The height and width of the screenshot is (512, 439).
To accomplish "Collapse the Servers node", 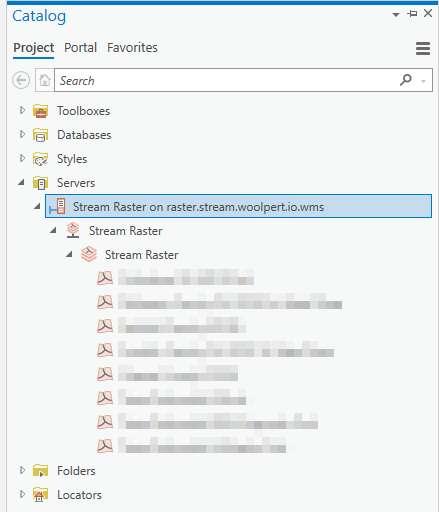I will click(x=22, y=182).
